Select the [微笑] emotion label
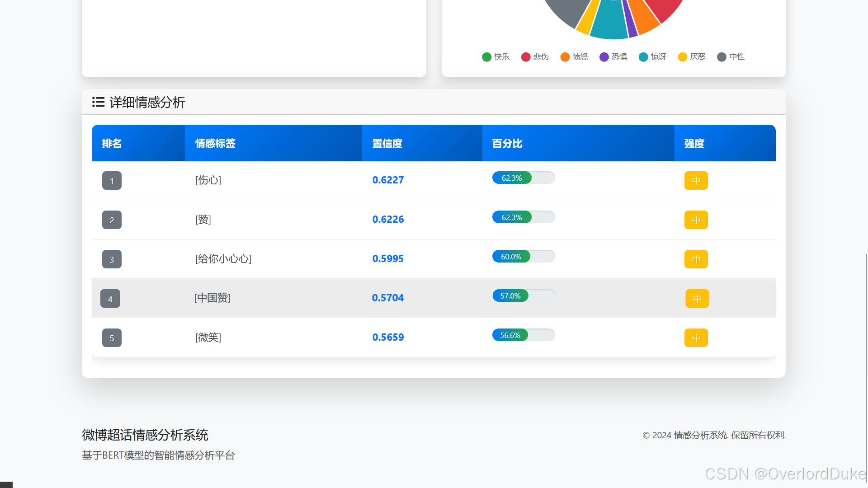The height and width of the screenshot is (488, 868). 208,338
